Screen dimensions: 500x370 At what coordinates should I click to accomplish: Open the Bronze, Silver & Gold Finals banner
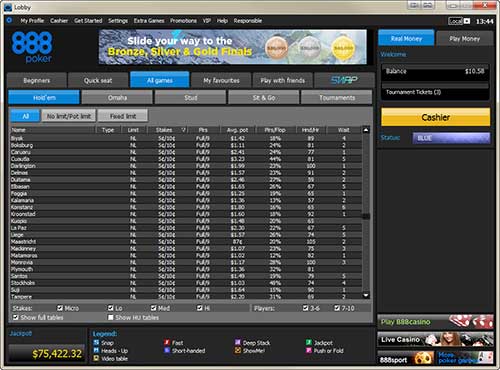click(x=233, y=47)
